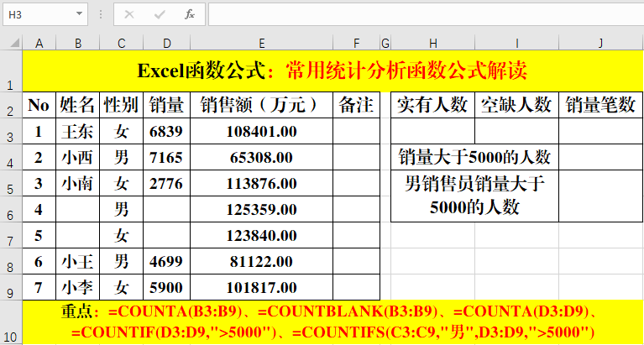Image resolution: width=644 pixels, height=345 pixels.
Task: Click into the formula bar input
Action: pos(426,14)
